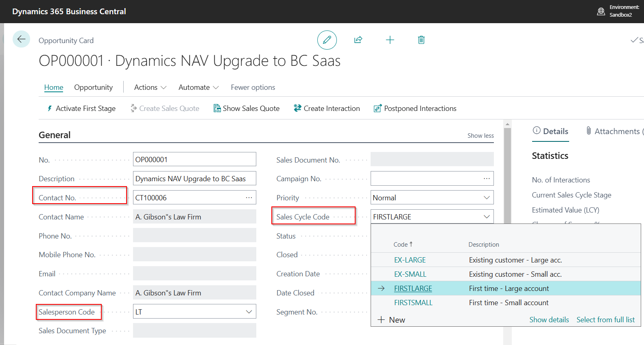The height and width of the screenshot is (345, 644).
Task: Click the Sales Document Type field
Action: [x=194, y=330]
